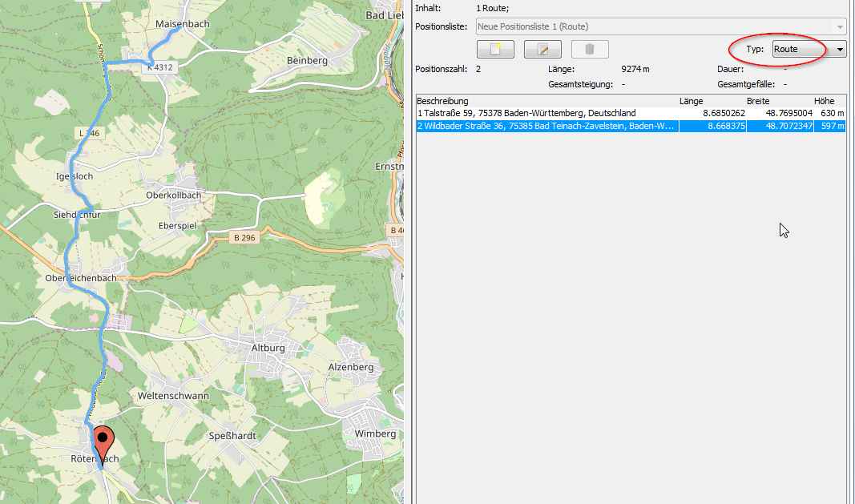Screen dimensions: 855x504
Task: Click the Beinberg label on the map
Action: (x=307, y=61)
